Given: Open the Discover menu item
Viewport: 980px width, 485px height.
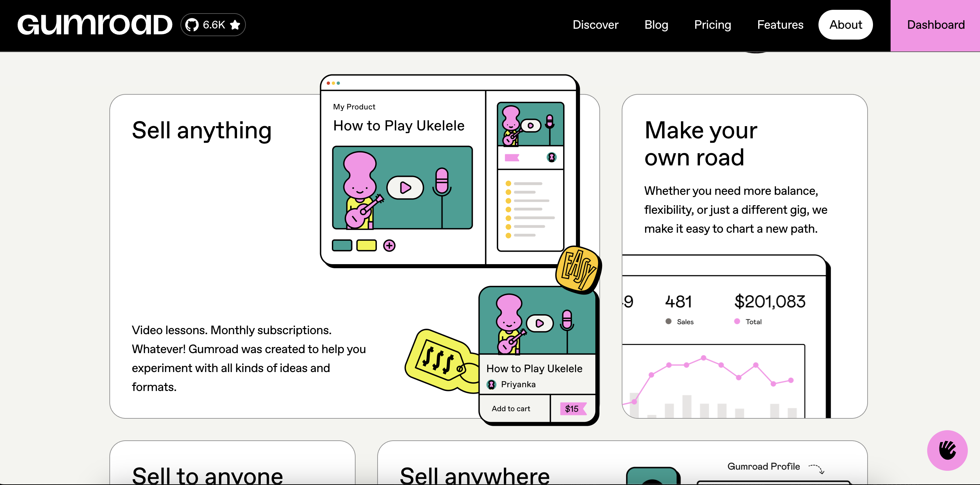Looking at the screenshot, I should [595, 25].
